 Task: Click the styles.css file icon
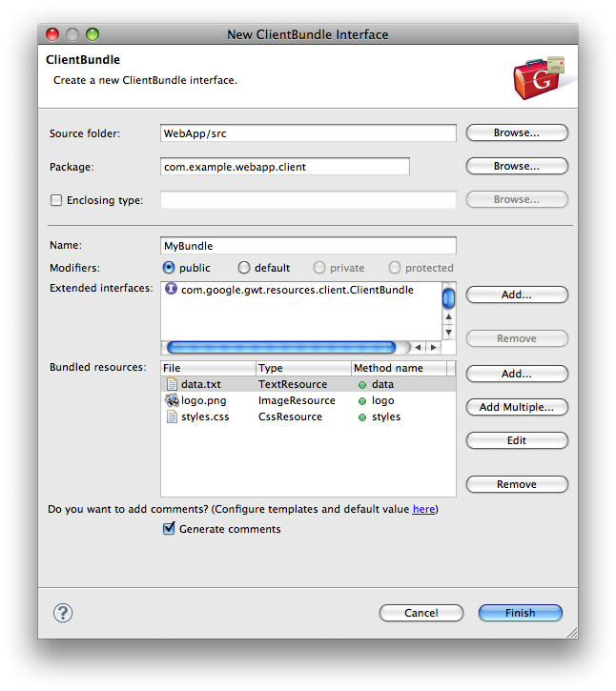[172, 417]
